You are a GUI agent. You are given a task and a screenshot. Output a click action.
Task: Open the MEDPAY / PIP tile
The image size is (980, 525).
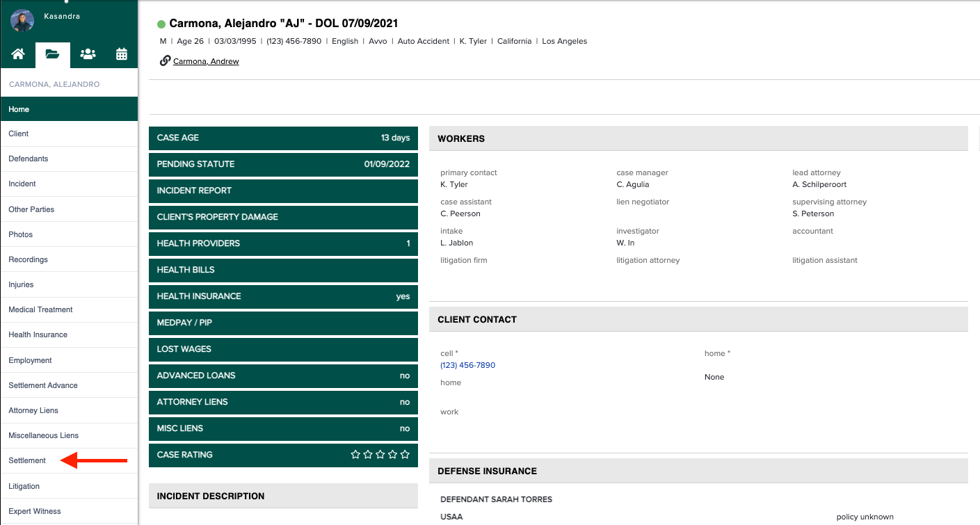[283, 323]
